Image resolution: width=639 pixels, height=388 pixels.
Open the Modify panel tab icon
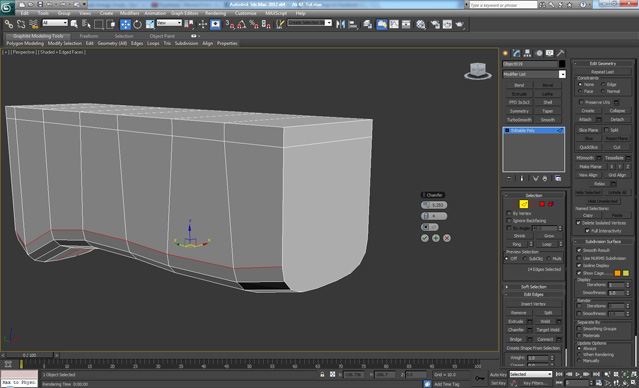click(x=517, y=53)
